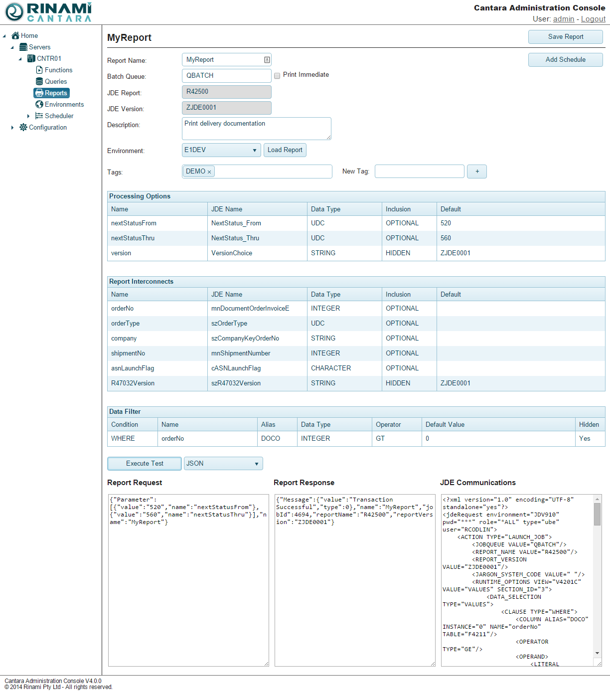Open Functions via its icon
Image resolution: width=610 pixels, height=700 pixels.
tap(39, 70)
